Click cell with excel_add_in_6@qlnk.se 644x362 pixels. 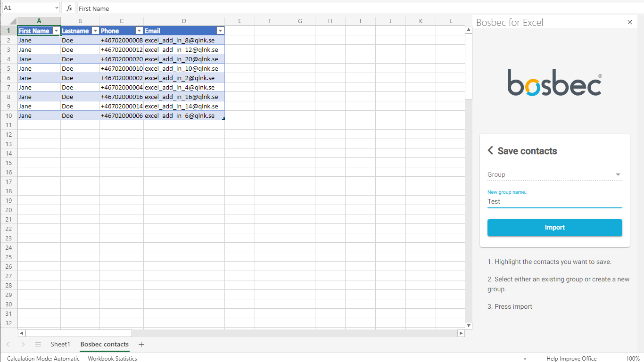coord(184,115)
